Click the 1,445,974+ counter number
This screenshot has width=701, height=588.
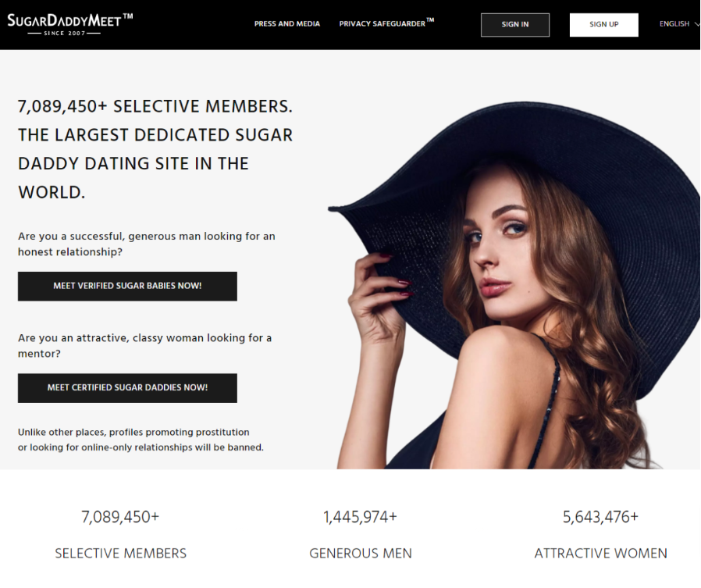(361, 517)
